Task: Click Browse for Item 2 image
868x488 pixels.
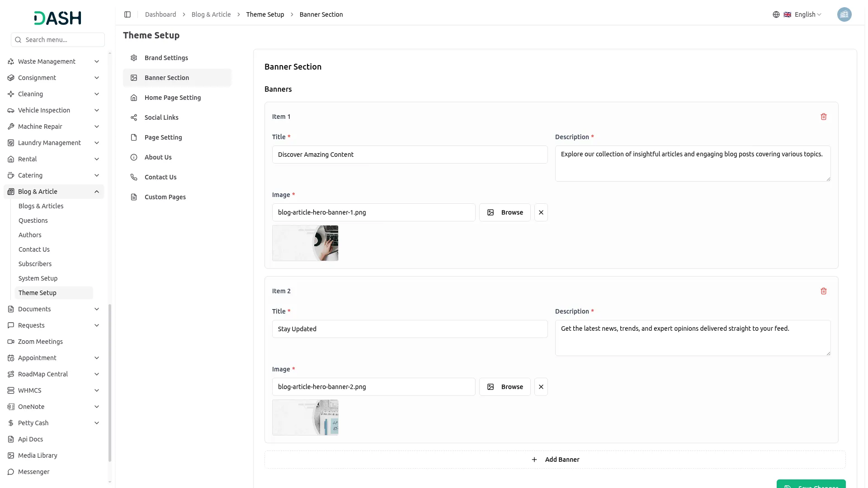Action: (x=505, y=387)
